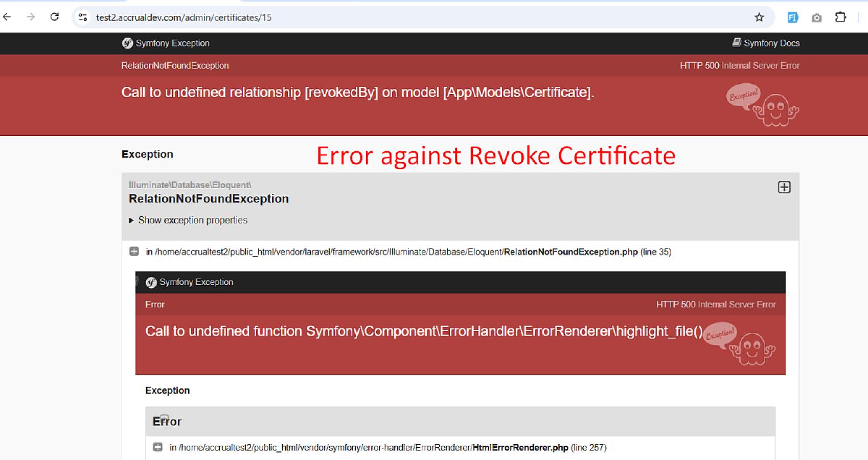Click the RelationNotFoundException class heading
Image resolution: width=868 pixels, height=460 pixels.
(209, 199)
